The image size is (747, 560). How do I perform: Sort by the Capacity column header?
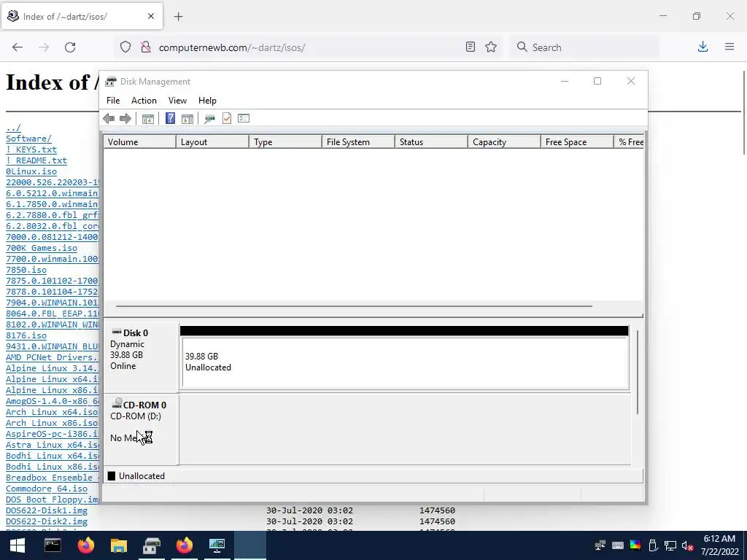pos(504,142)
